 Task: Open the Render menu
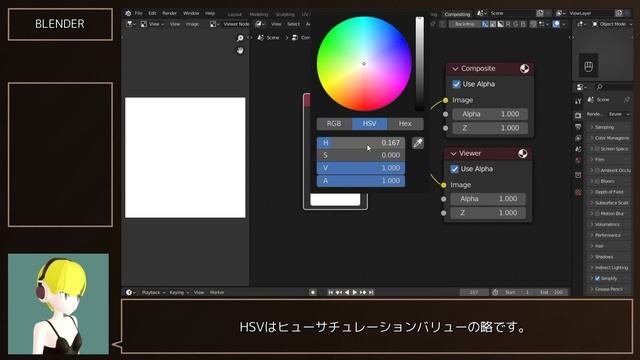tap(169, 13)
